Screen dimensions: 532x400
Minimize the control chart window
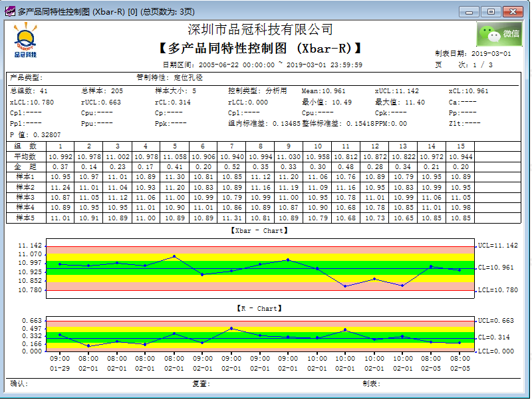(x=469, y=12)
